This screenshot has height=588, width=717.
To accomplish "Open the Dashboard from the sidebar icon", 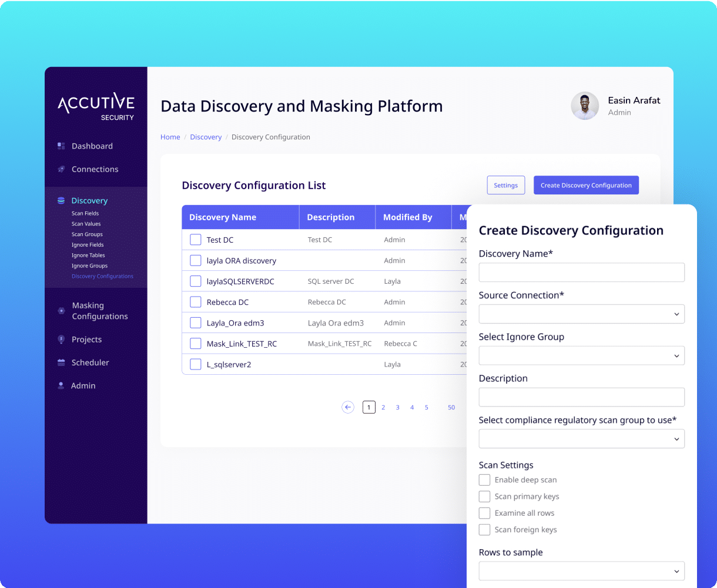I will pyautogui.click(x=61, y=146).
